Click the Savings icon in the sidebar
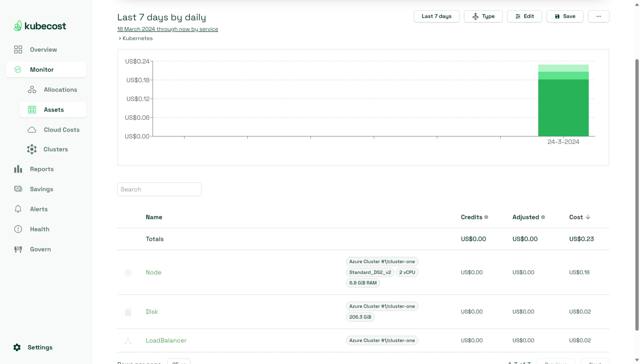 coord(18,189)
